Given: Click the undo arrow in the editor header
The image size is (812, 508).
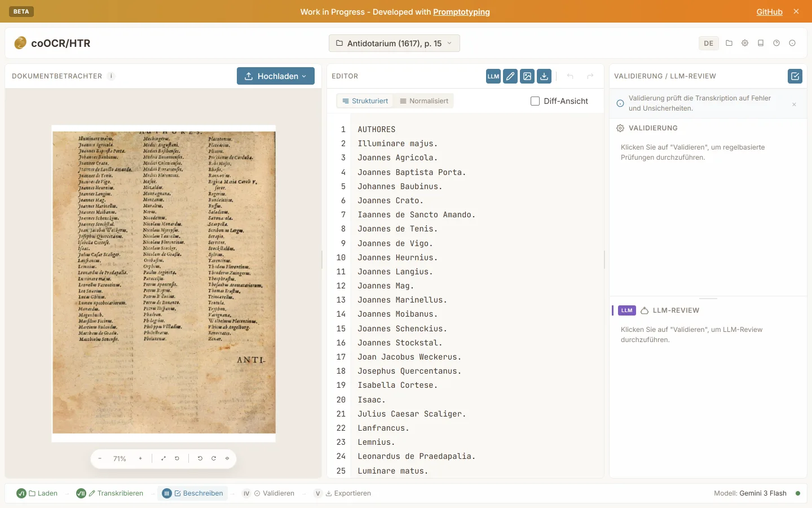Looking at the screenshot, I should (x=570, y=76).
